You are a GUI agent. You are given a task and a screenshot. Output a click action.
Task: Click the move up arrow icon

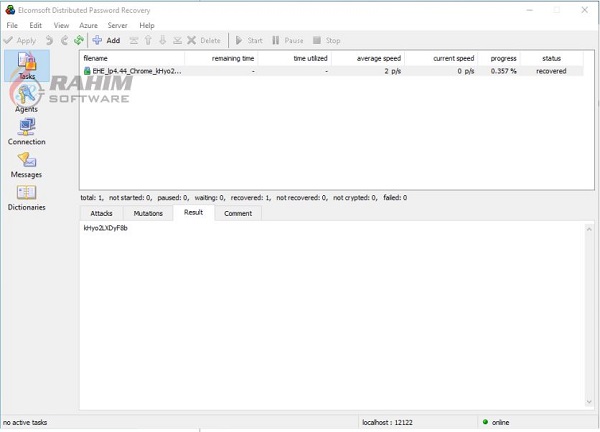pos(148,40)
